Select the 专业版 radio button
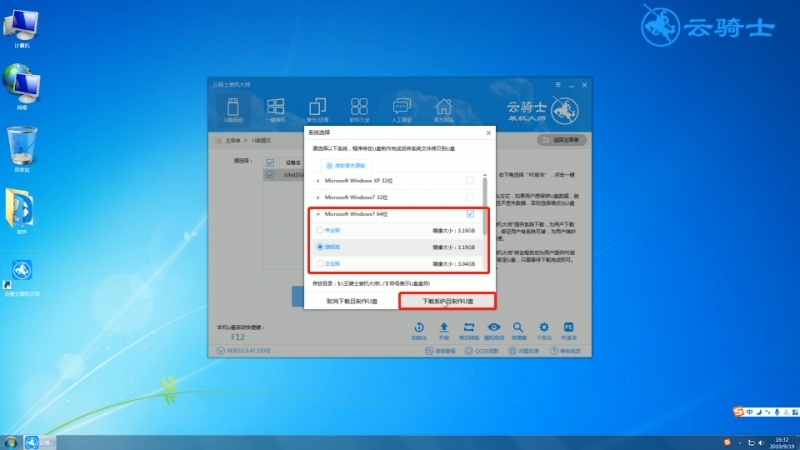The height and width of the screenshot is (450, 800). 320,231
